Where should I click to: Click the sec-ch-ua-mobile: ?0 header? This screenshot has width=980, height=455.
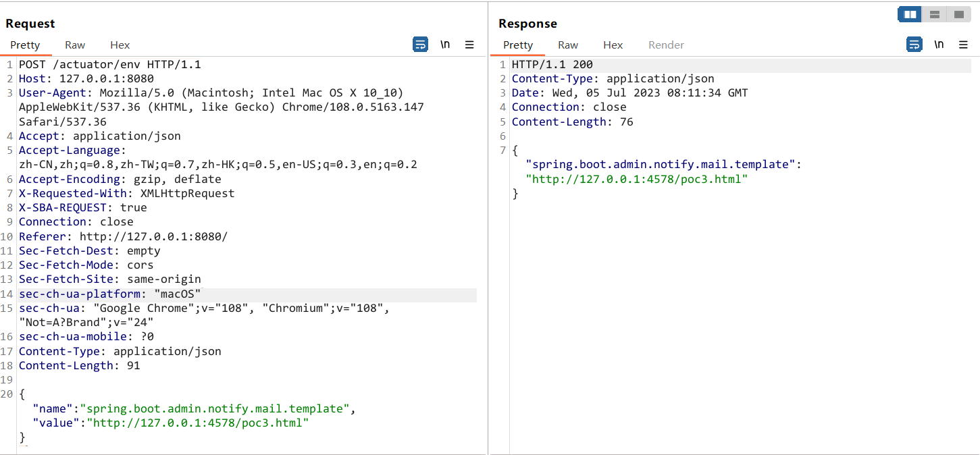pos(86,337)
